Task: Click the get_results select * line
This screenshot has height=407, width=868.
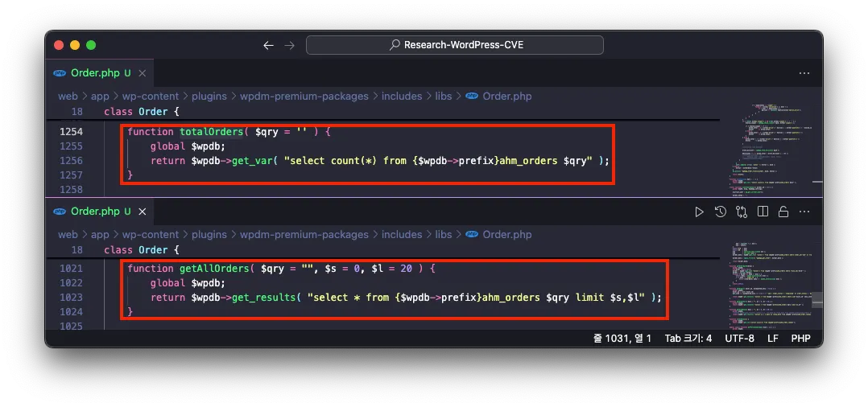Action: point(406,297)
